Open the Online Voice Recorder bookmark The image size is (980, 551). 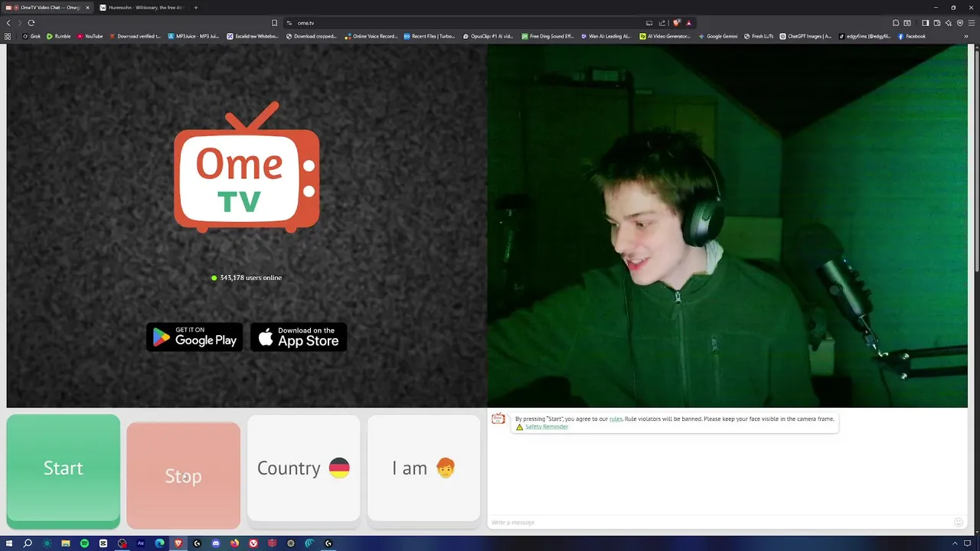coord(372,36)
